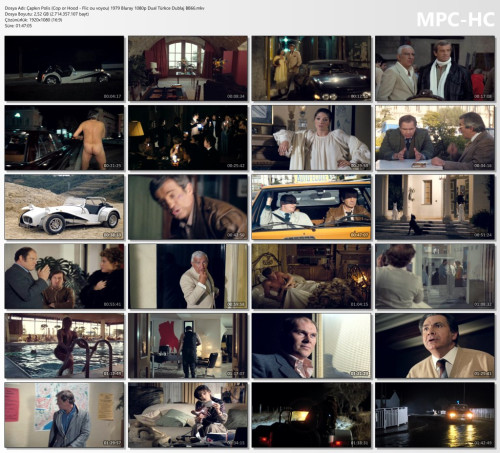The height and width of the screenshot is (453, 500).
Task: Click the 00:04:17 timestamp on first thumbnail
Action: coord(112,96)
